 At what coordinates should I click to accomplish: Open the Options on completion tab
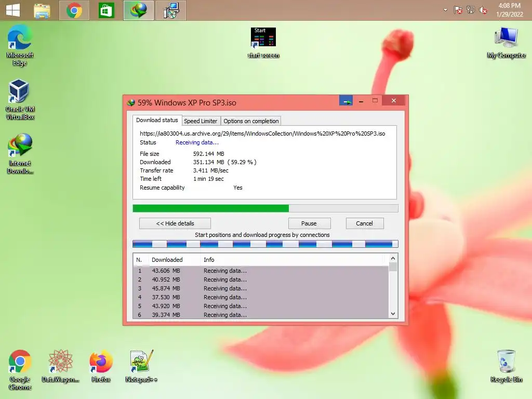tap(251, 121)
